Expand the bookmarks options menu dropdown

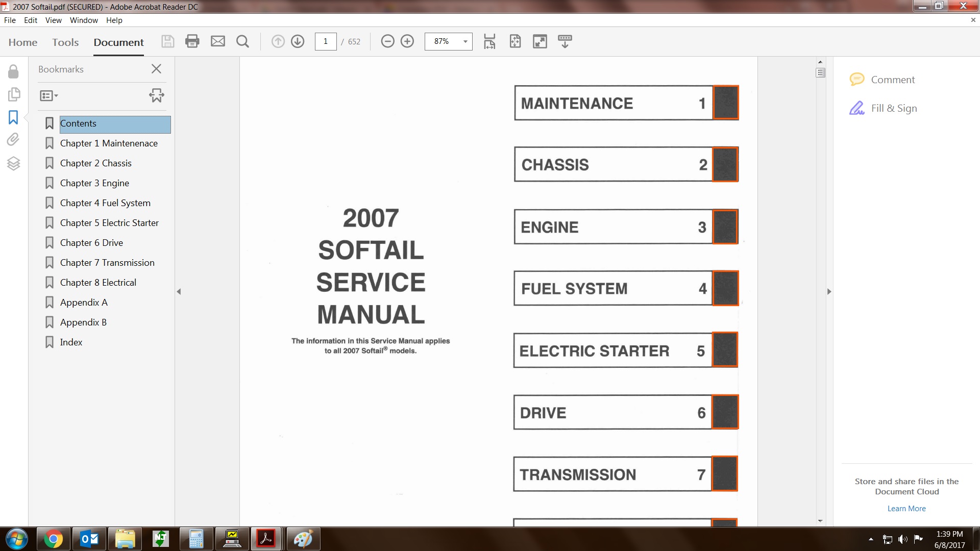pos(49,95)
